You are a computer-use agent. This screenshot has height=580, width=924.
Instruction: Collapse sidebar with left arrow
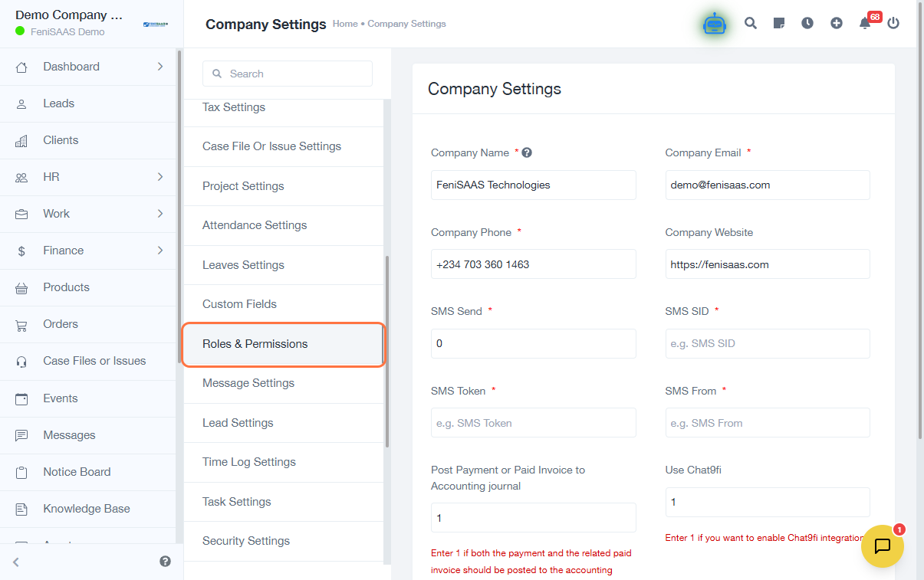click(16, 562)
